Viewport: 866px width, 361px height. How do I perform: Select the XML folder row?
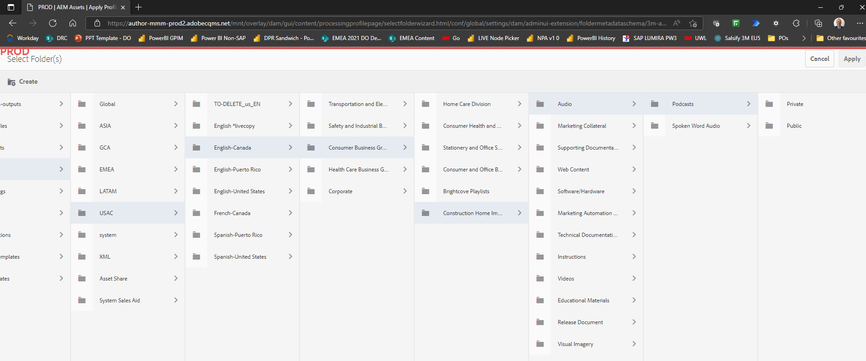(x=128, y=257)
